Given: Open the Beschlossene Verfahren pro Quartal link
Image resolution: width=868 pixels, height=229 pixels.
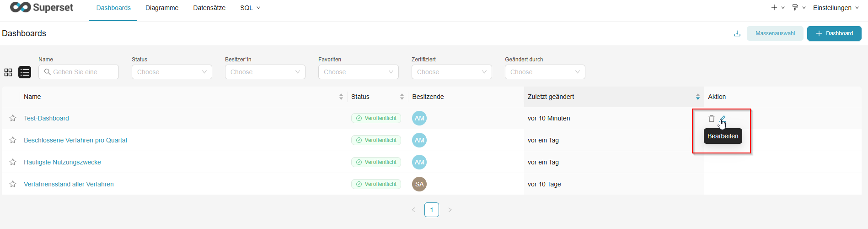Looking at the screenshot, I should coord(75,140).
